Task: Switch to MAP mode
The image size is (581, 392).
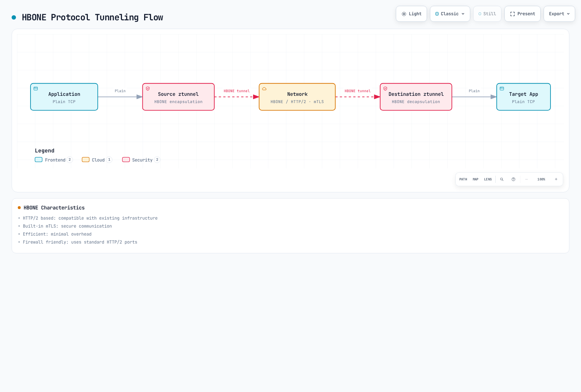Action: [475, 179]
